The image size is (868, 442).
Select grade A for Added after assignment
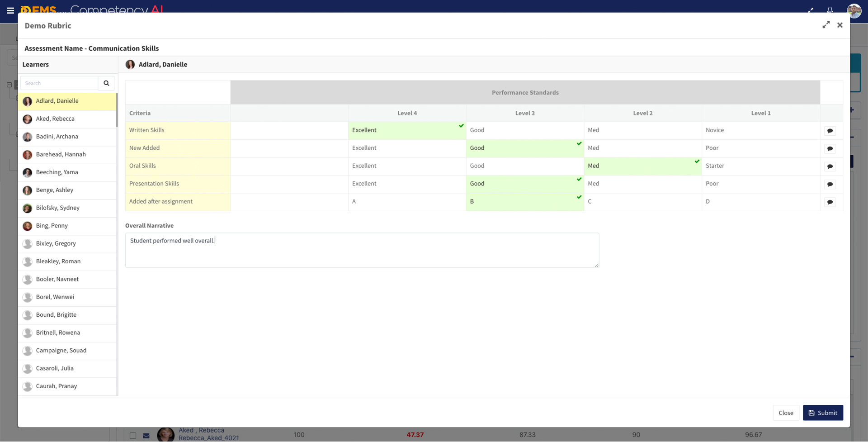pos(406,202)
